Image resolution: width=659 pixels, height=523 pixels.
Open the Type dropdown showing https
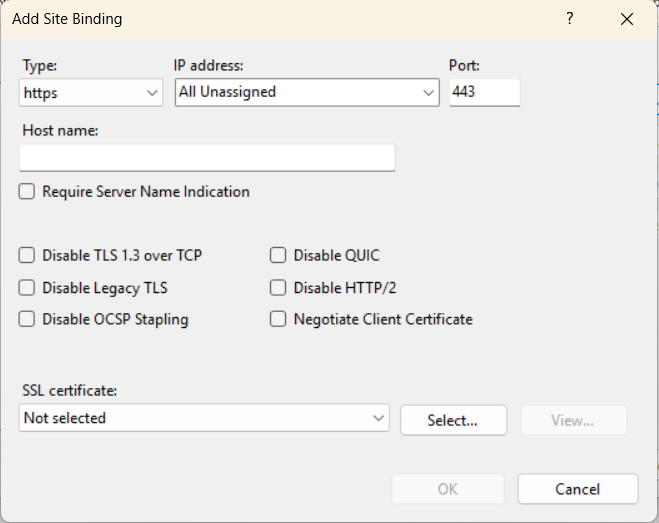(x=91, y=93)
